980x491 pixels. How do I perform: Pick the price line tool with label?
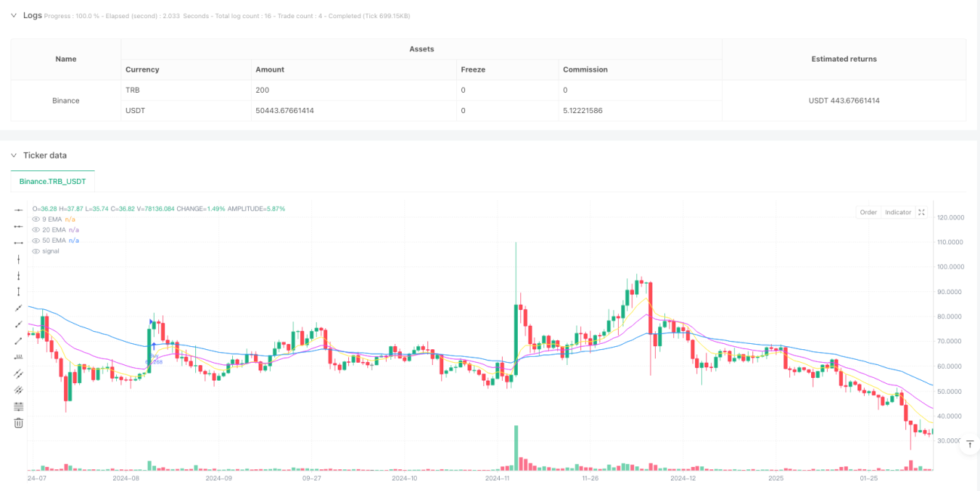[x=19, y=357]
